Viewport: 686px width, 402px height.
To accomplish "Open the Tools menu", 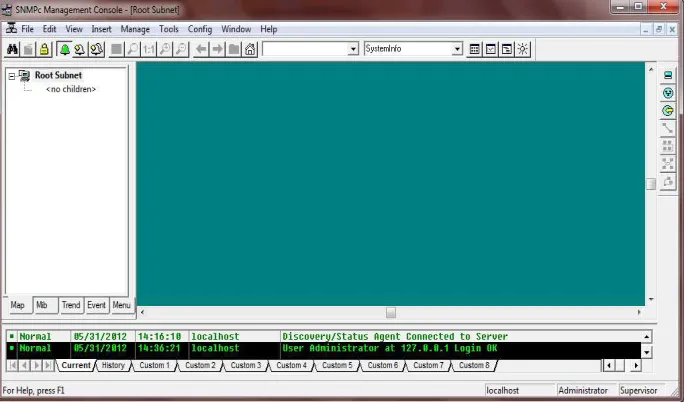I will (169, 29).
